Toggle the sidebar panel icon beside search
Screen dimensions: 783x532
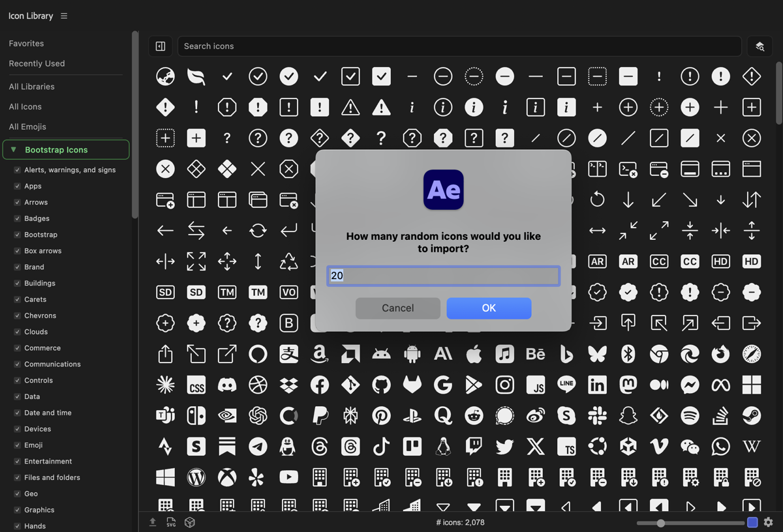click(161, 46)
